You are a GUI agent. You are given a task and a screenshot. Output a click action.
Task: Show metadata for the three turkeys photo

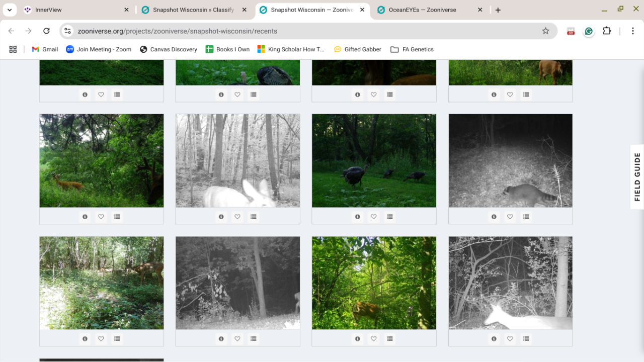pos(358,217)
